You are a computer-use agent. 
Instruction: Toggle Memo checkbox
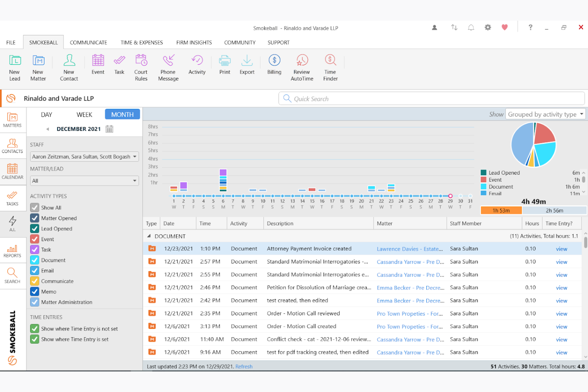pos(35,292)
